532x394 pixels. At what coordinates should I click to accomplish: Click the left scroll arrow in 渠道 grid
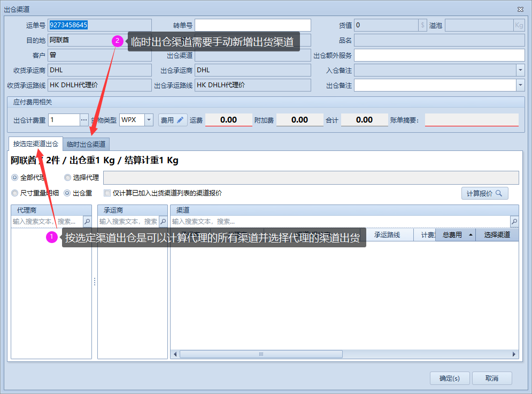coord(174,354)
